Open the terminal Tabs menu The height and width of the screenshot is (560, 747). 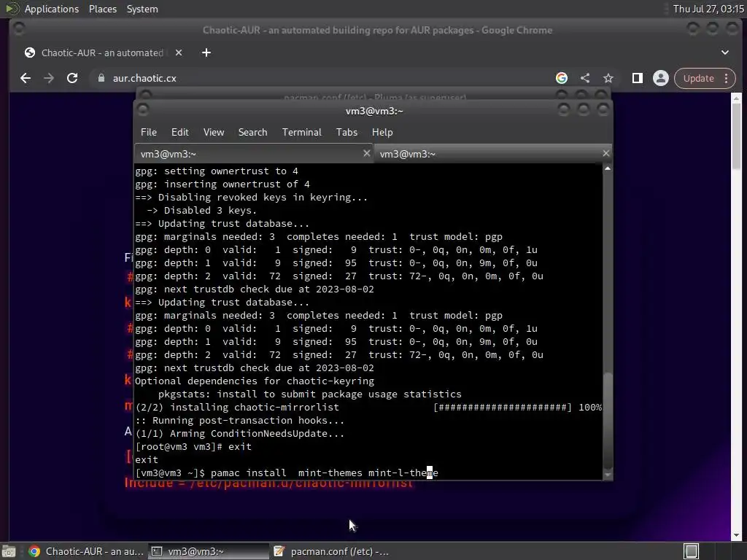tap(347, 133)
